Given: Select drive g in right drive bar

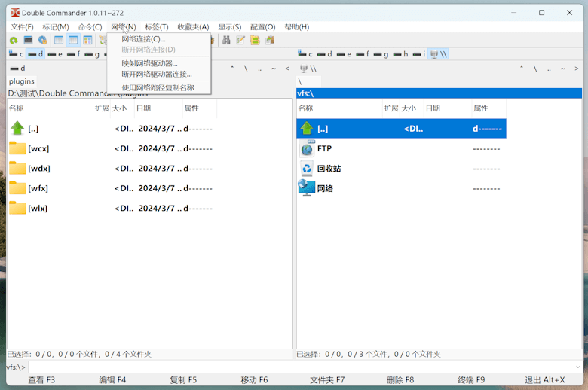Looking at the screenshot, I should pos(381,54).
